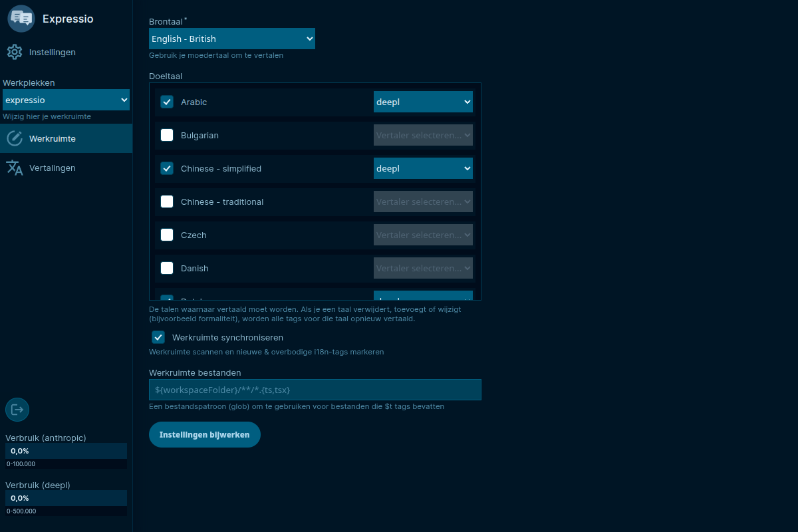Image resolution: width=798 pixels, height=532 pixels.
Task: Click the Verbruik (deepl) usage bar
Action: coord(66,498)
